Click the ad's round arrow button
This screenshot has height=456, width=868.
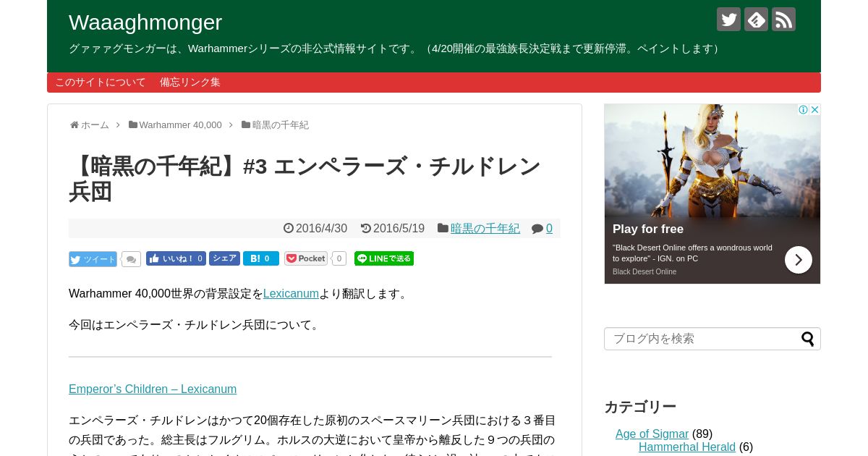(x=799, y=260)
